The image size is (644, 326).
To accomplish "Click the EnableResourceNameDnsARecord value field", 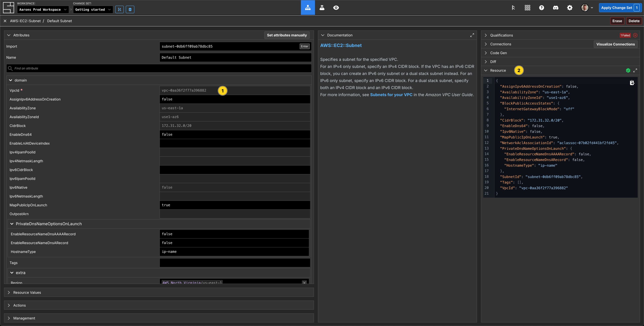I will tap(234, 243).
